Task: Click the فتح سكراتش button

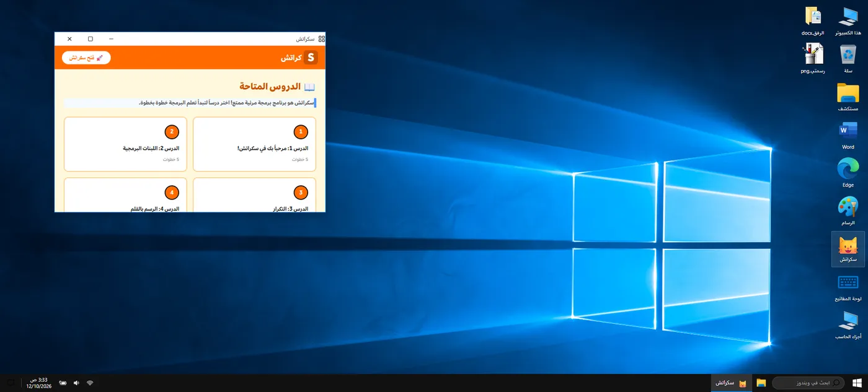Action: click(86, 58)
